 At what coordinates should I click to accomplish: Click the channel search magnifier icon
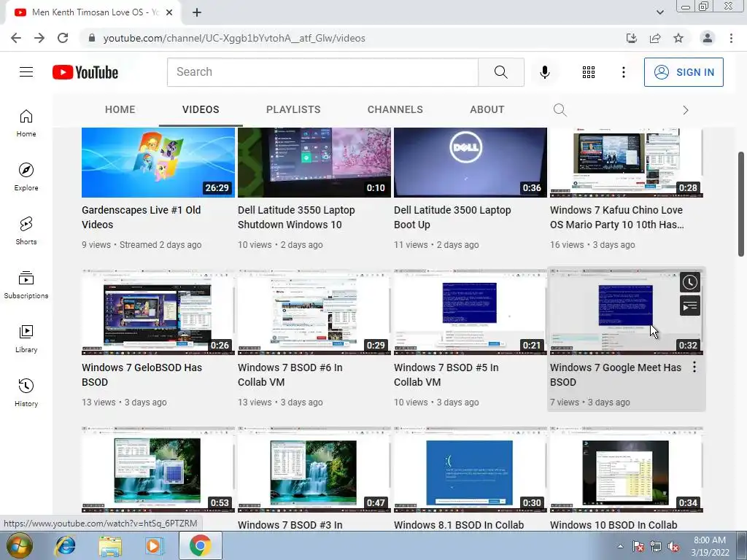(560, 110)
